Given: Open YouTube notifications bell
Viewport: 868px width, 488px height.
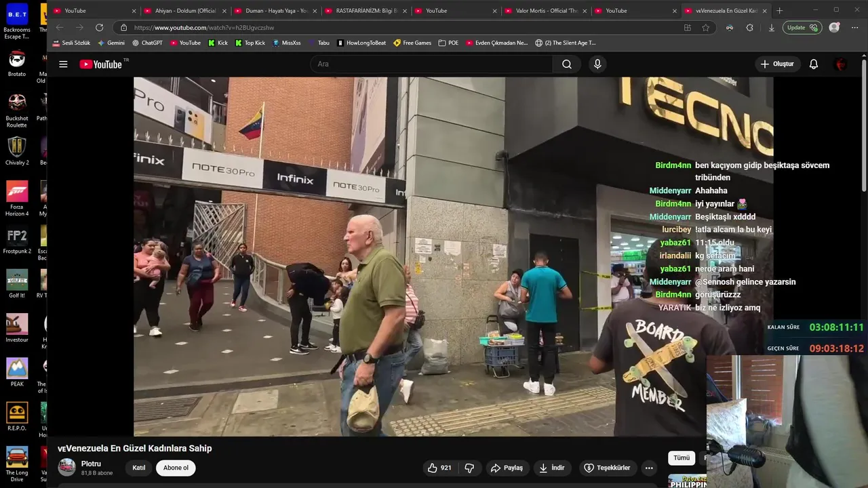Looking at the screenshot, I should point(814,64).
